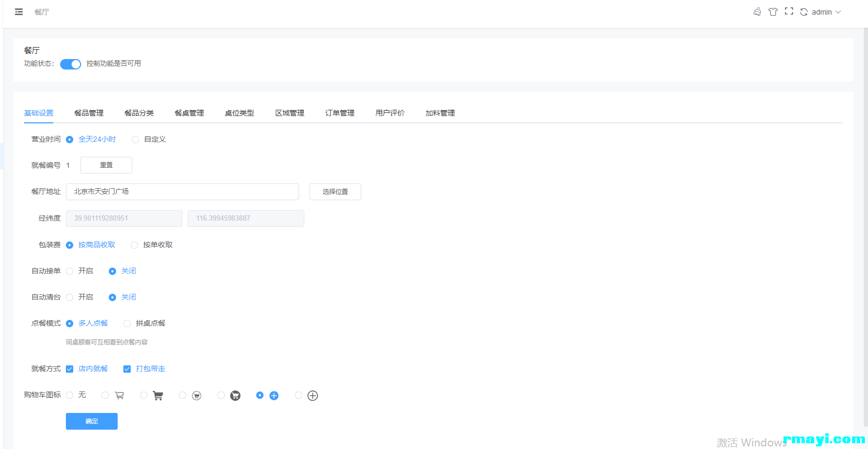The height and width of the screenshot is (449, 868).
Task: Open the 基础设置 tab
Action: point(39,113)
